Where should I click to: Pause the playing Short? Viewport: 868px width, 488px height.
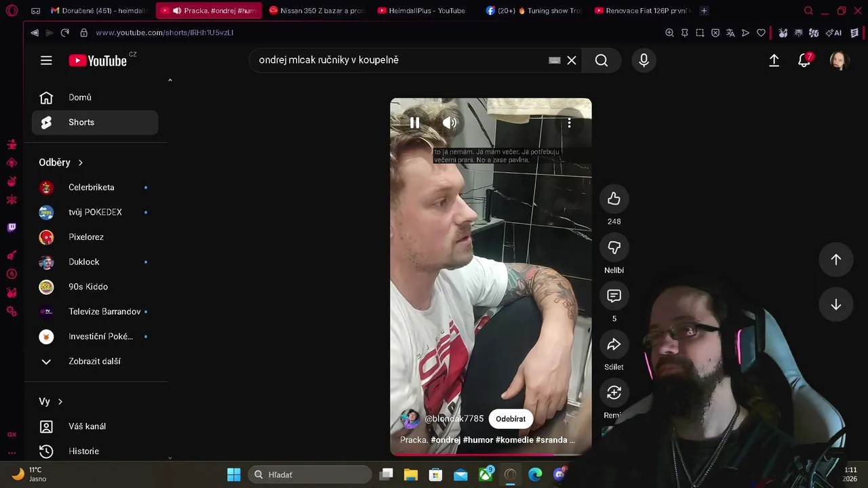pos(414,123)
